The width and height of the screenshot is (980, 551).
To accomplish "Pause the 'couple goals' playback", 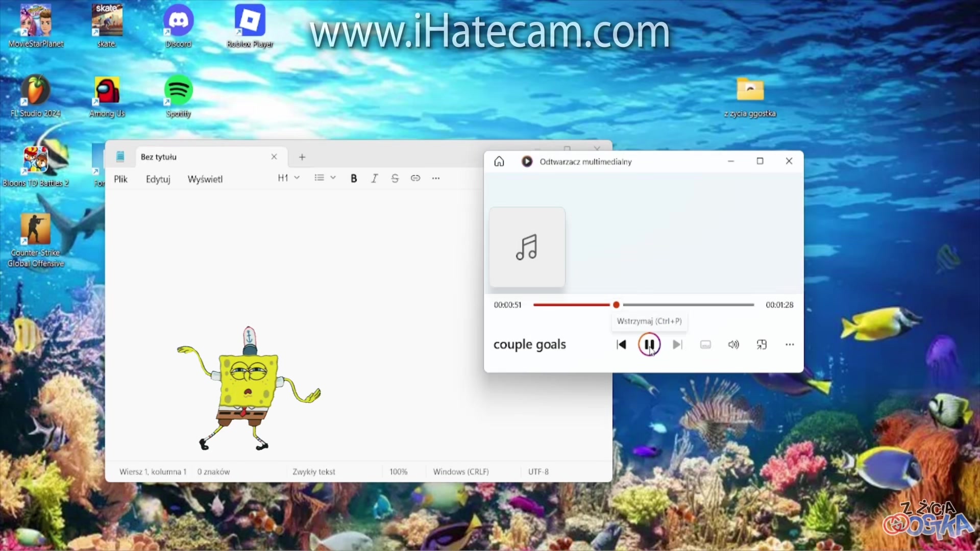I will pyautogui.click(x=649, y=344).
